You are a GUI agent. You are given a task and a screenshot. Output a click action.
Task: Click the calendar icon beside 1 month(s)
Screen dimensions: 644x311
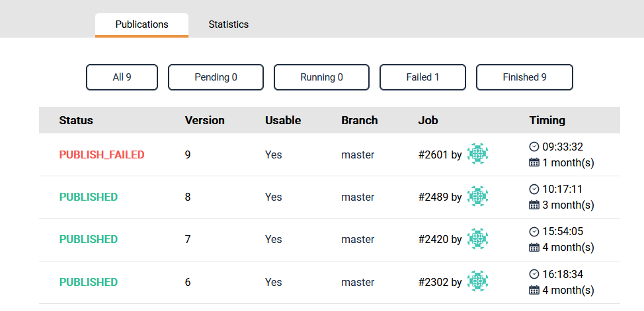click(534, 162)
